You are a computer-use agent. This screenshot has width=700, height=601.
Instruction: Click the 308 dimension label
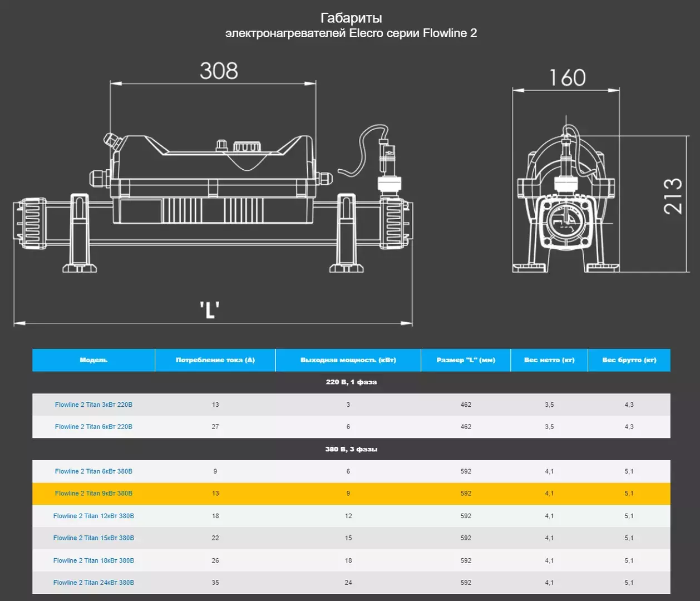pyautogui.click(x=219, y=71)
